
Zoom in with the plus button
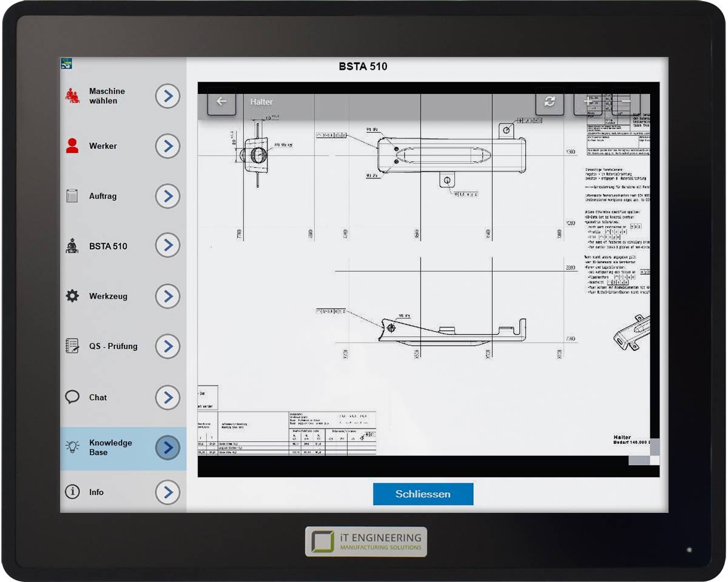(588, 102)
